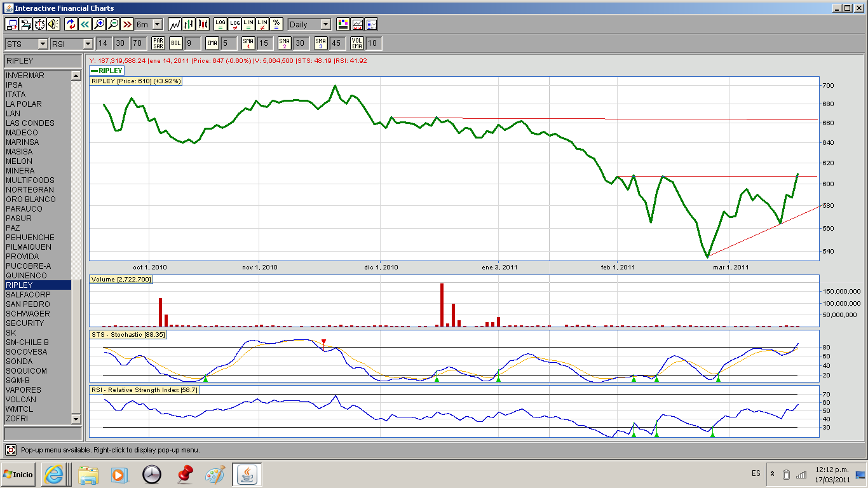The height and width of the screenshot is (488, 868).
Task: Click the RSI lower level field 30
Action: (x=121, y=43)
